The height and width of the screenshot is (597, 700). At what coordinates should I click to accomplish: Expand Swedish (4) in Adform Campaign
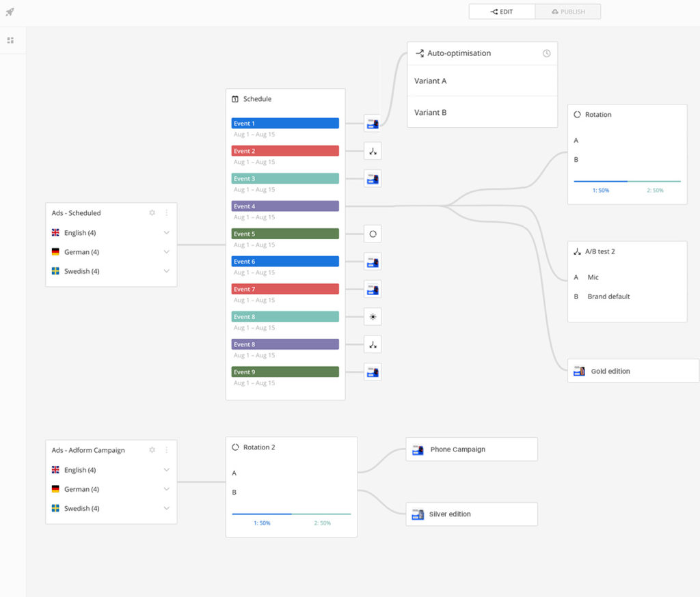167,508
